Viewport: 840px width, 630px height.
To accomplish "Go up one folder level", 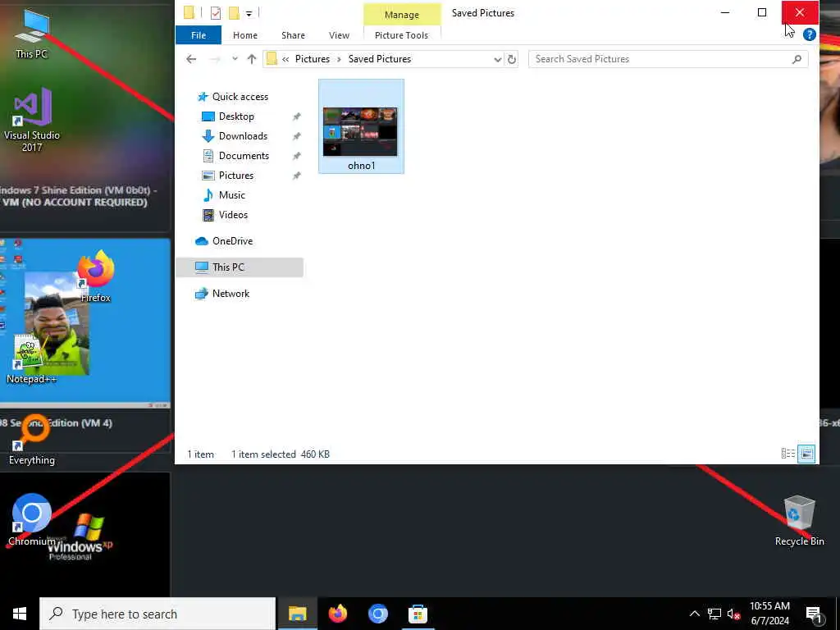I will [252, 59].
